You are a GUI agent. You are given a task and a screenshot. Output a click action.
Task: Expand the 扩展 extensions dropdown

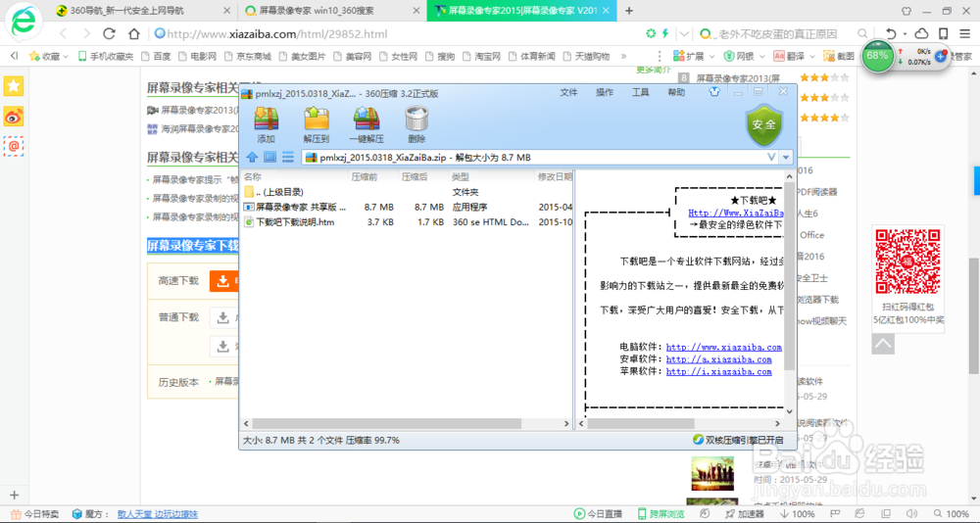coord(712,56)
